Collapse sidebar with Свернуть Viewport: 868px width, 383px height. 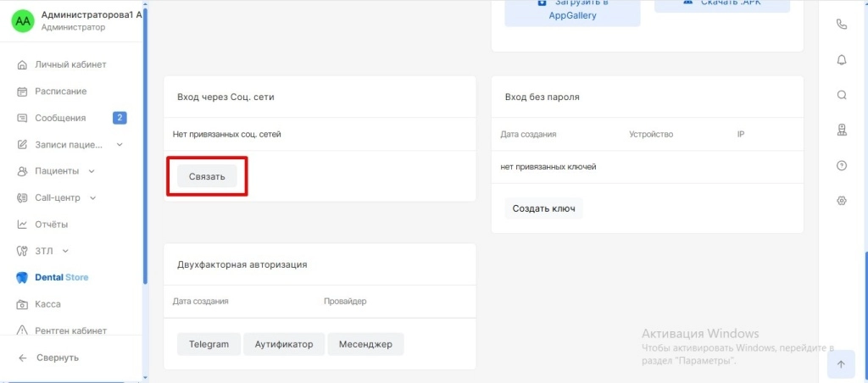[57, 358]
